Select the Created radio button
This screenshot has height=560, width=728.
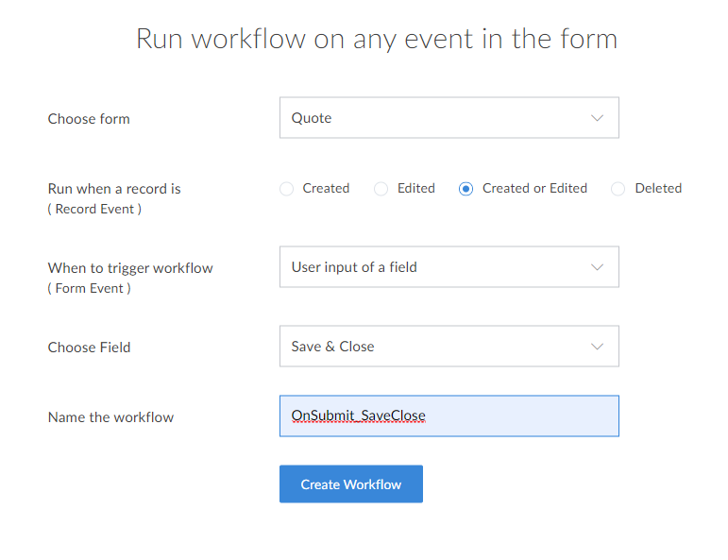click(x=287, y=189)
